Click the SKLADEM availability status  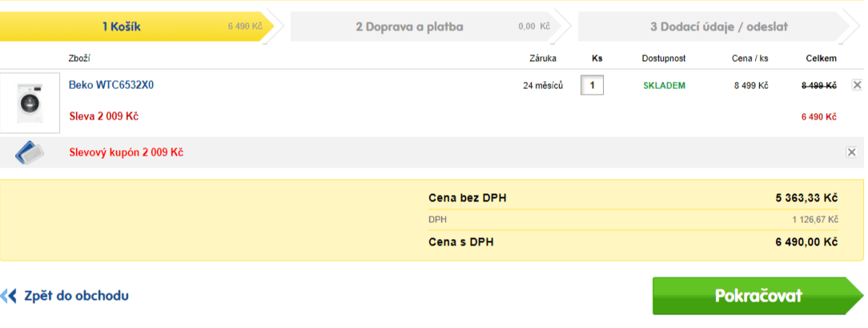[664, 86]
